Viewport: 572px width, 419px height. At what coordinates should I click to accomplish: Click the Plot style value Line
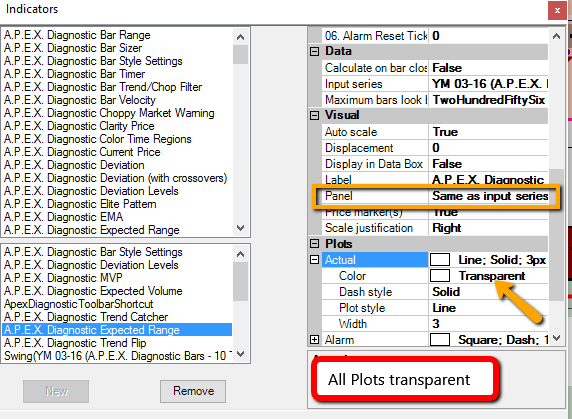[488, 308]
